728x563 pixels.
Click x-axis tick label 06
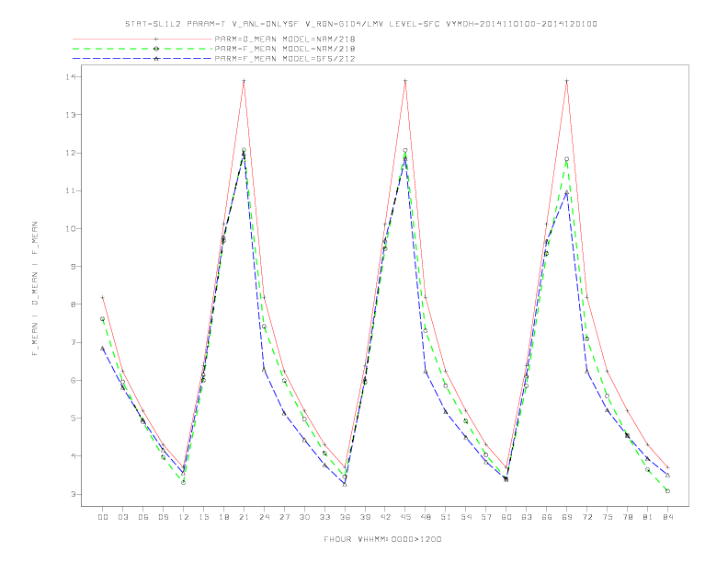[143, 517]
